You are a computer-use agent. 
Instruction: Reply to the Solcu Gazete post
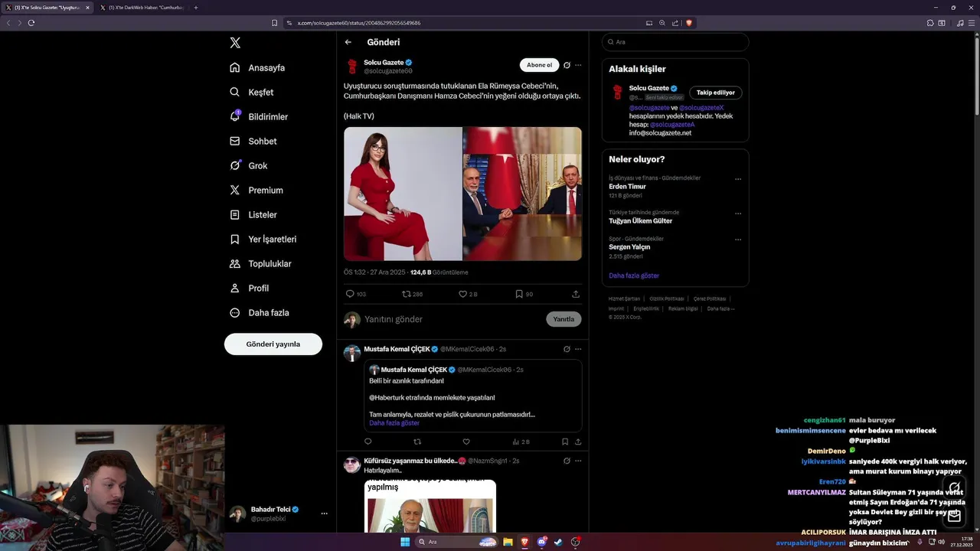356,294
